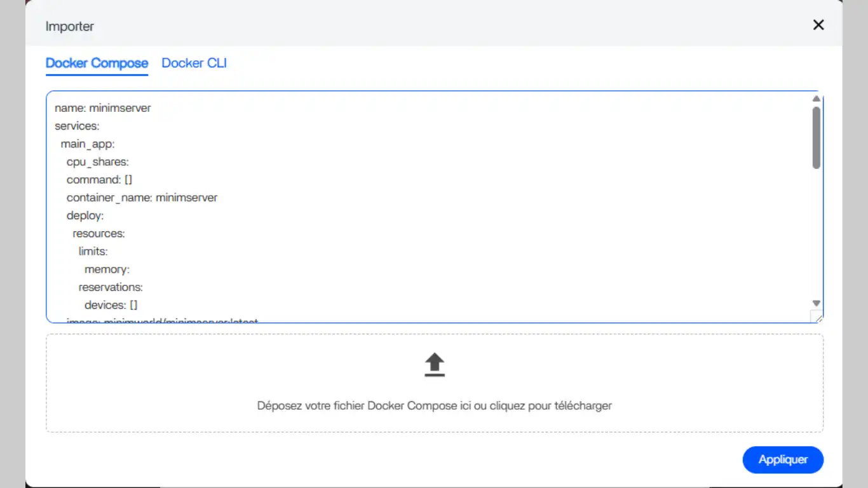868x488 pixels.
Task: Switch to the Docker CLI tab
Action: pos(194,63)
